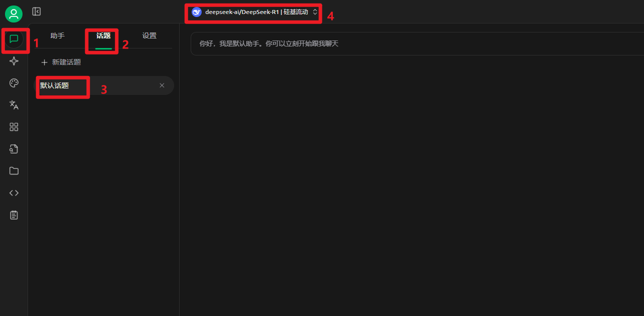
Task: Open the files folder icon in sidebar
Action: (x=14, y=171)
